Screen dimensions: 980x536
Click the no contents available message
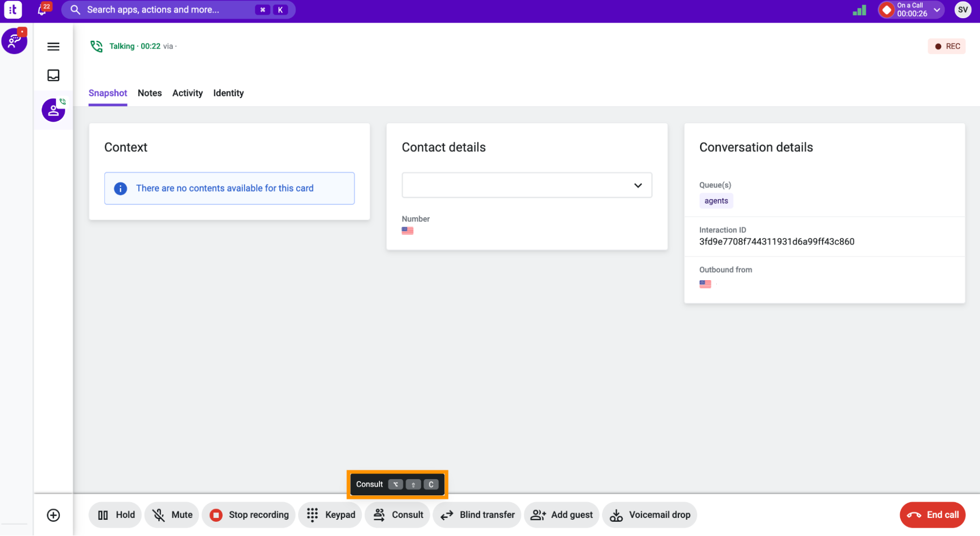(225, 188)
